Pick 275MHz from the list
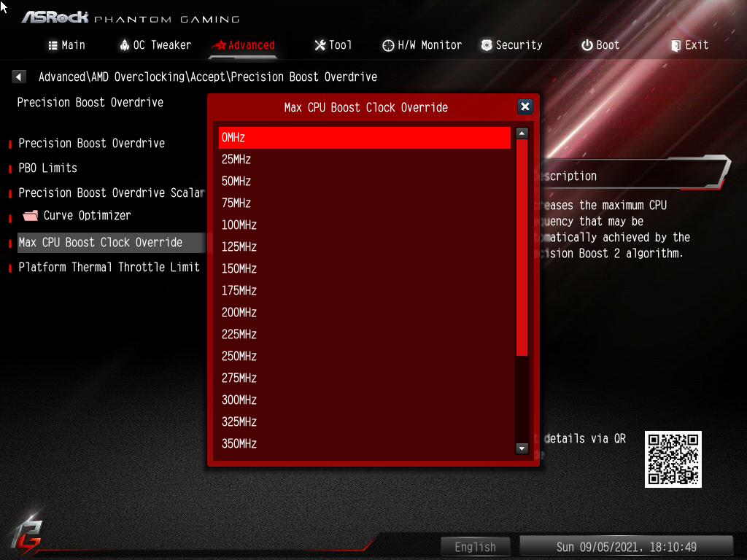 (x=365, y=378)
